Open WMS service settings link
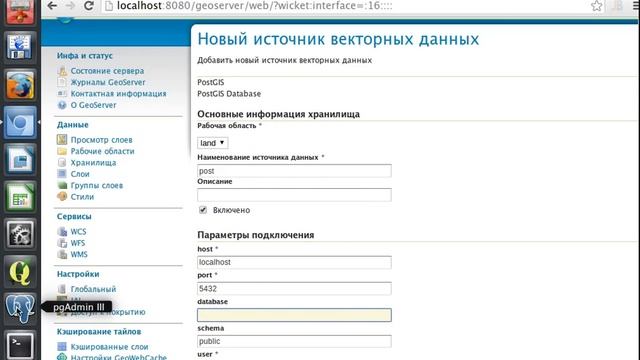 79,255
